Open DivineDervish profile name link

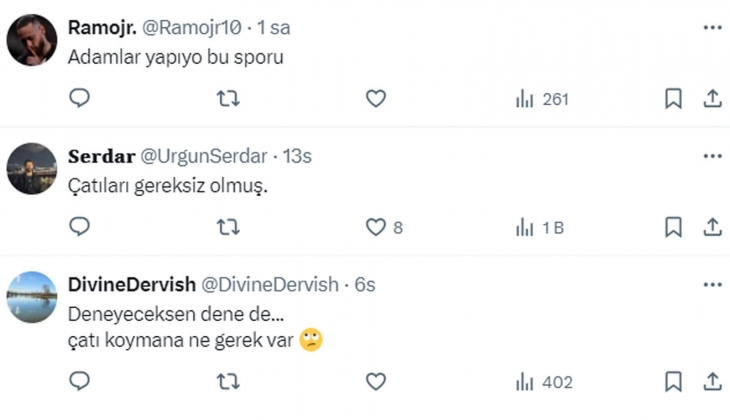pyautogui.click(x=131, y=284)
